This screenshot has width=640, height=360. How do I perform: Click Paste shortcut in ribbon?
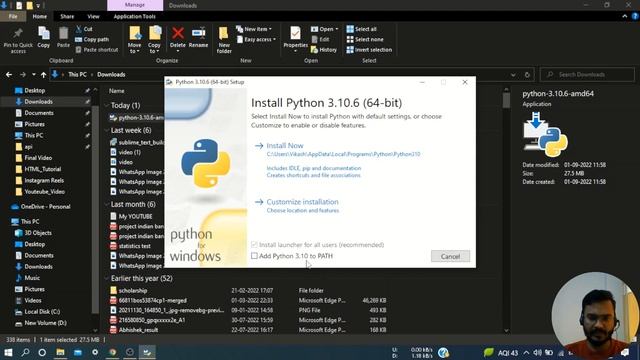pos(97,50)
